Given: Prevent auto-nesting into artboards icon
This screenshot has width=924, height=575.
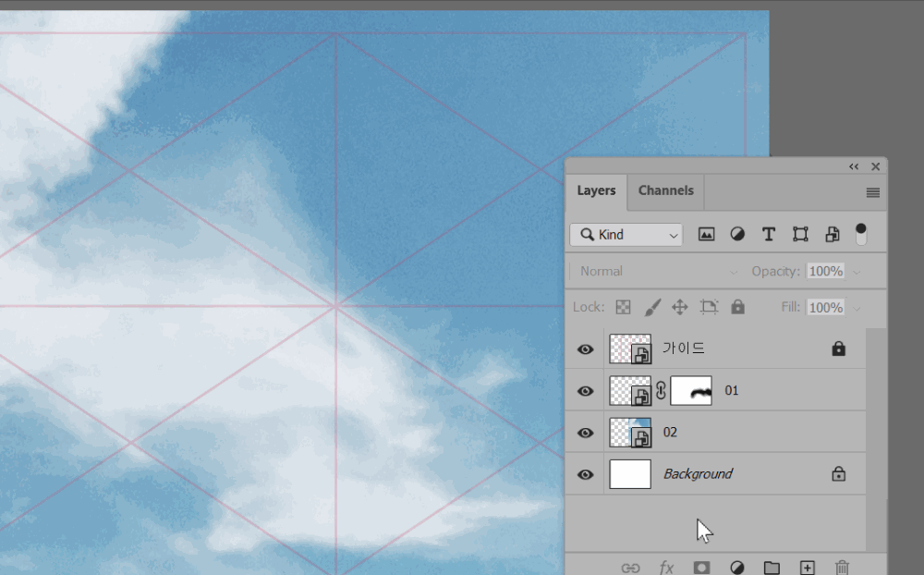Looking at the screenshot, I should (709, 307).
